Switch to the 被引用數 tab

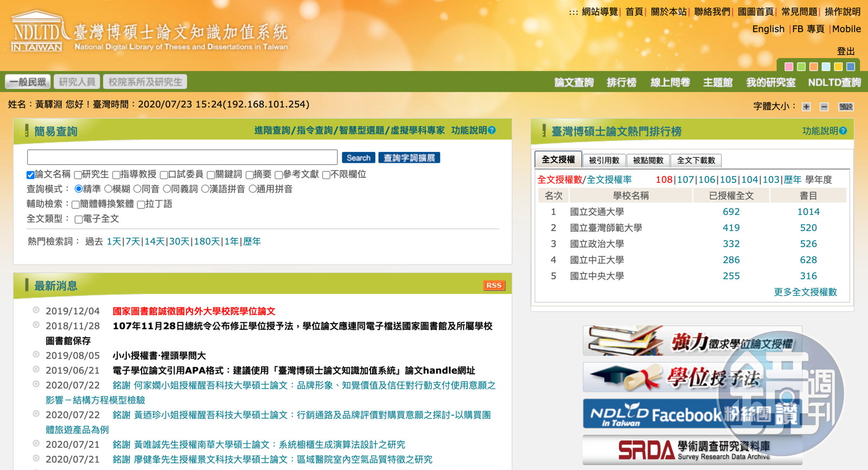point(604,160)
